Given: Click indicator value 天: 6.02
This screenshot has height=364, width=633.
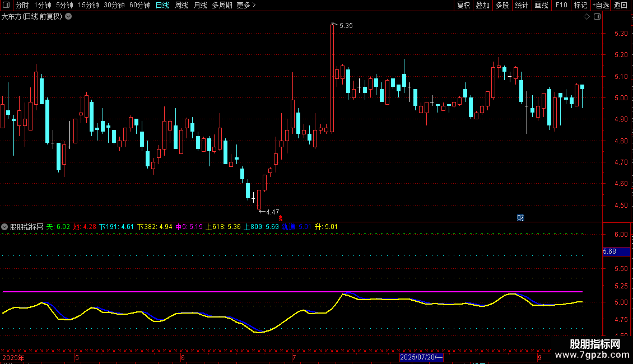Looking at the screenshot, I should (x=58, y=227).
